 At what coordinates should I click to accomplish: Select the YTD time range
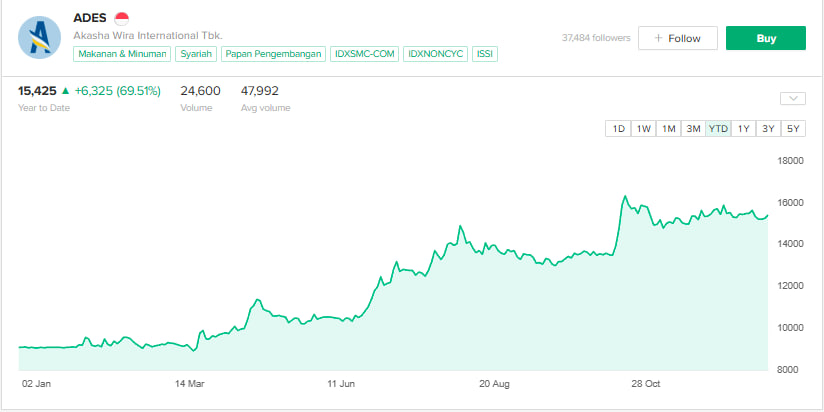pyautogui.click(x=718, y=128)
